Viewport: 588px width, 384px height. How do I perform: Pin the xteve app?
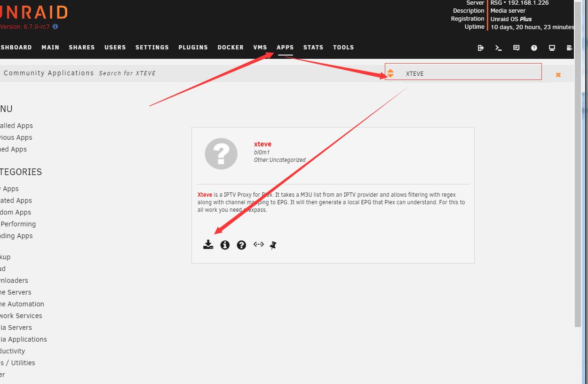pyautogui.click(x=273, y=245)
